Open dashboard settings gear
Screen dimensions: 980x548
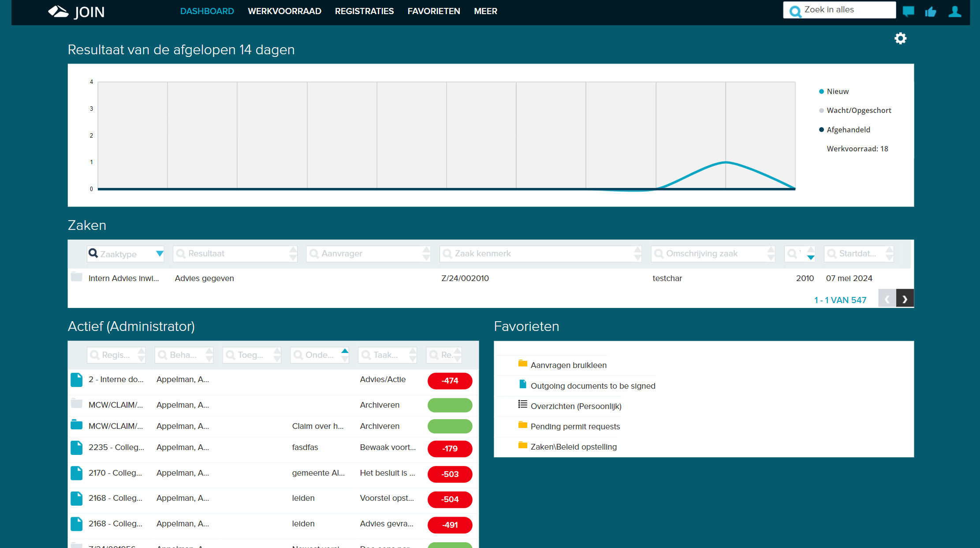pos(900,38)
